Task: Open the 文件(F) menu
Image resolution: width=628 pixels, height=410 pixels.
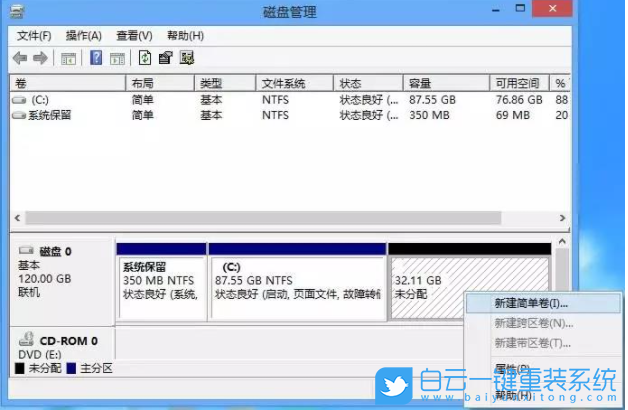Action: pyautogui.click(x=35, y=35)
